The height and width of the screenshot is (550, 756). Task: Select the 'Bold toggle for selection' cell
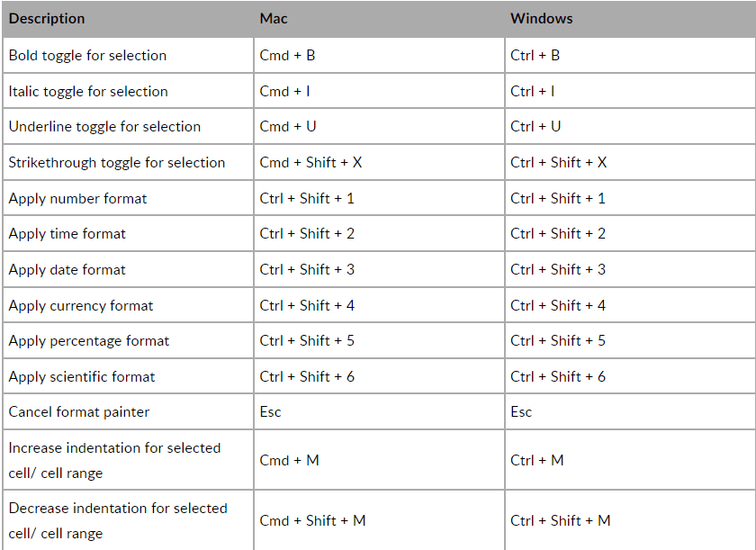(87, 56)
